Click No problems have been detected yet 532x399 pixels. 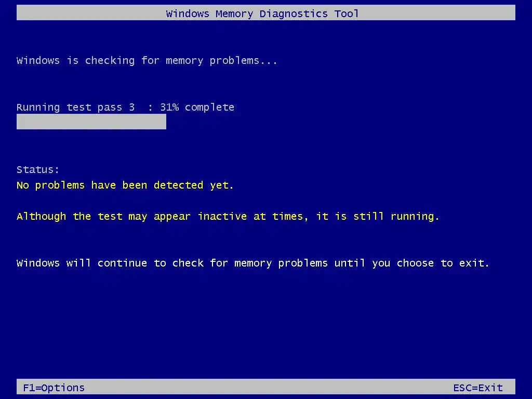click(x=125, y=185)
